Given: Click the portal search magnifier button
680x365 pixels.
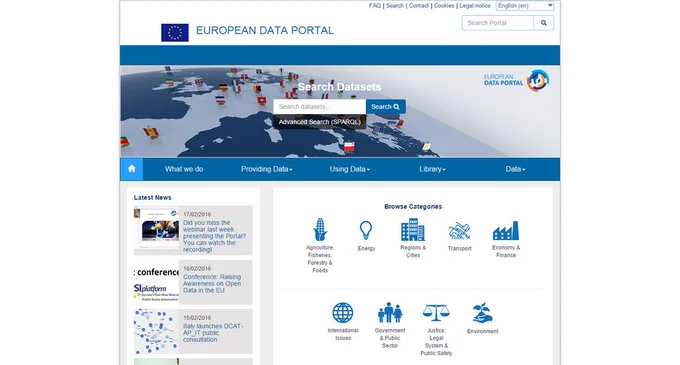Looking at the screenshot, I should tap(544, 23).
